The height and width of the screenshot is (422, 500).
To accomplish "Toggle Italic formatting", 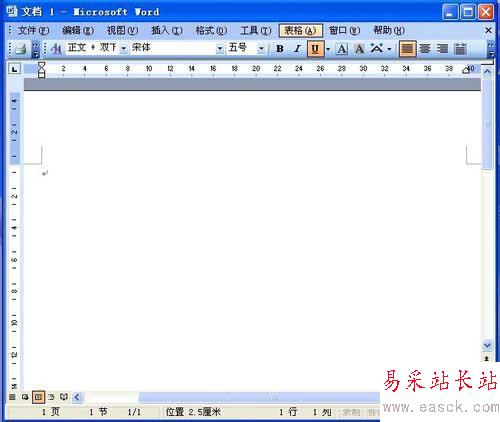I will (x=297, y=49).
